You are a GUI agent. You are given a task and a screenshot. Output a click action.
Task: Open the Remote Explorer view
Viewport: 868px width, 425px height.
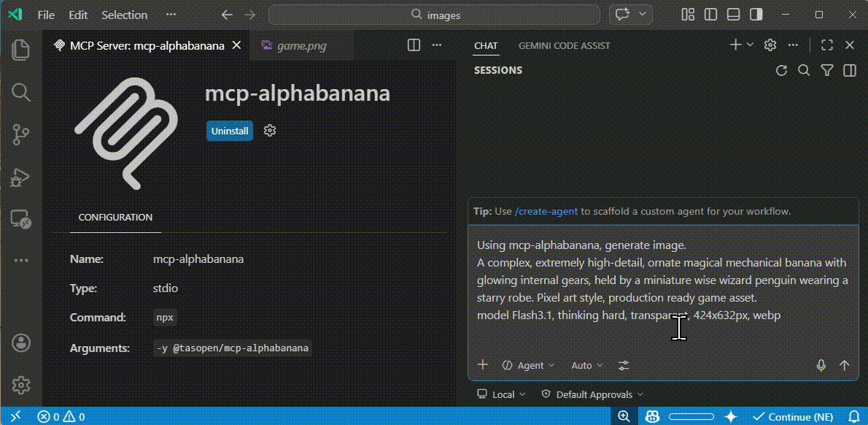[21, 219]
